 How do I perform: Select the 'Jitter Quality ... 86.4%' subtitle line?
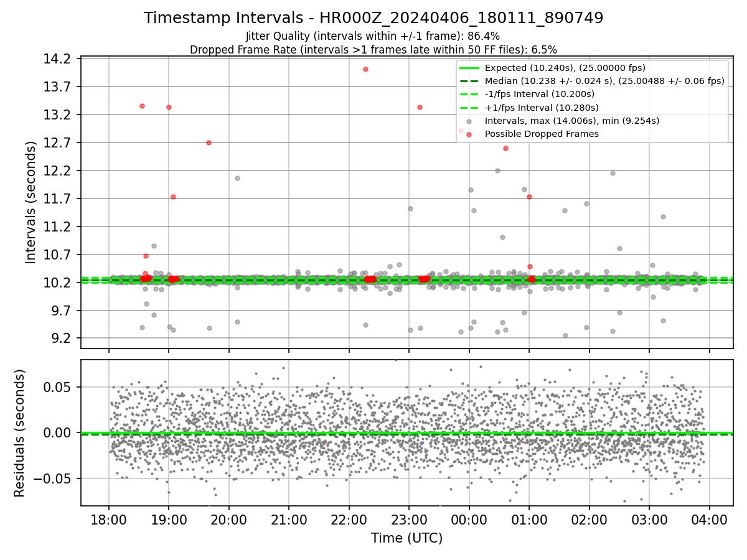tap(373, 36)
